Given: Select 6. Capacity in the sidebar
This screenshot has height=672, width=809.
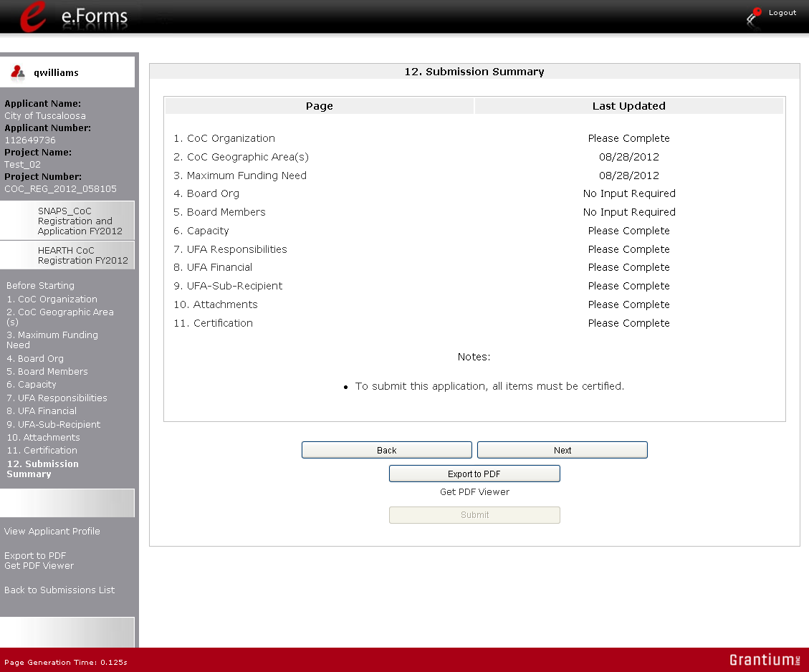Looking at the screenshot, I should coord(31,385).
